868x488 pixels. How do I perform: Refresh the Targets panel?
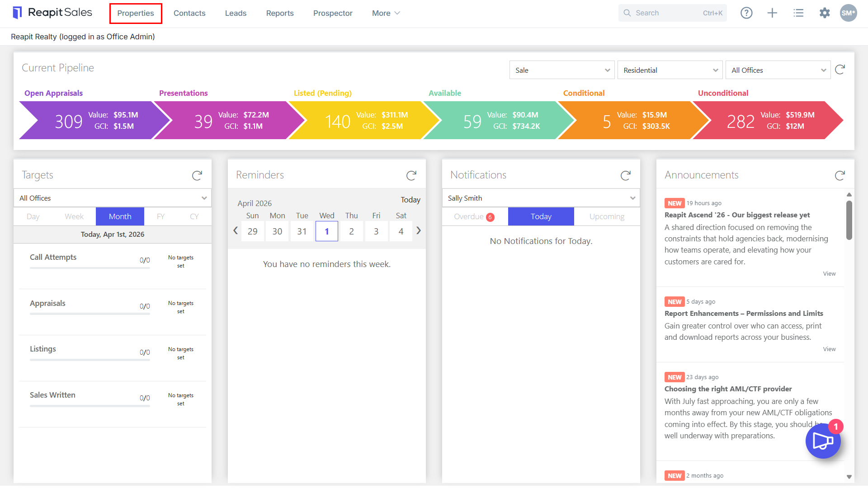pyautogui.click(x=197, y=175)
